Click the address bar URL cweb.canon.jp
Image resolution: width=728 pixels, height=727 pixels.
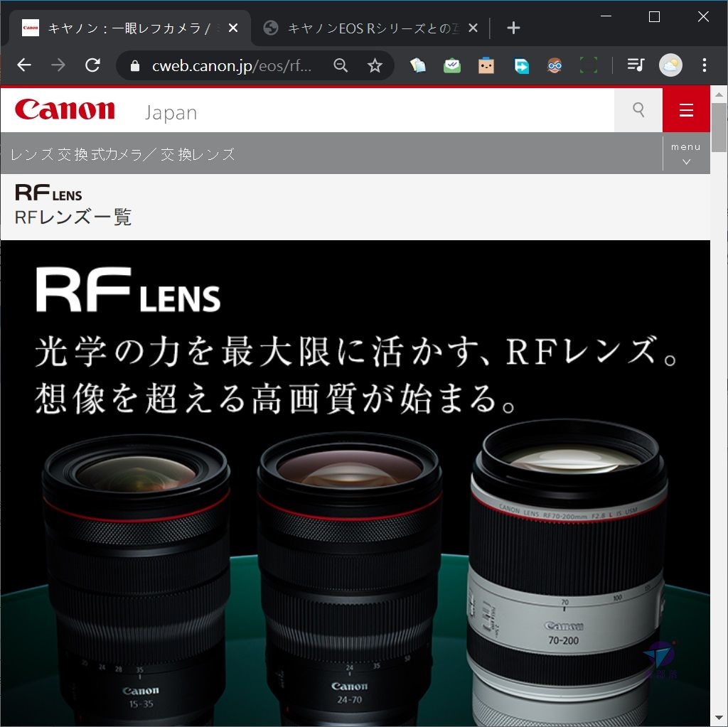[x=231, y=66]
